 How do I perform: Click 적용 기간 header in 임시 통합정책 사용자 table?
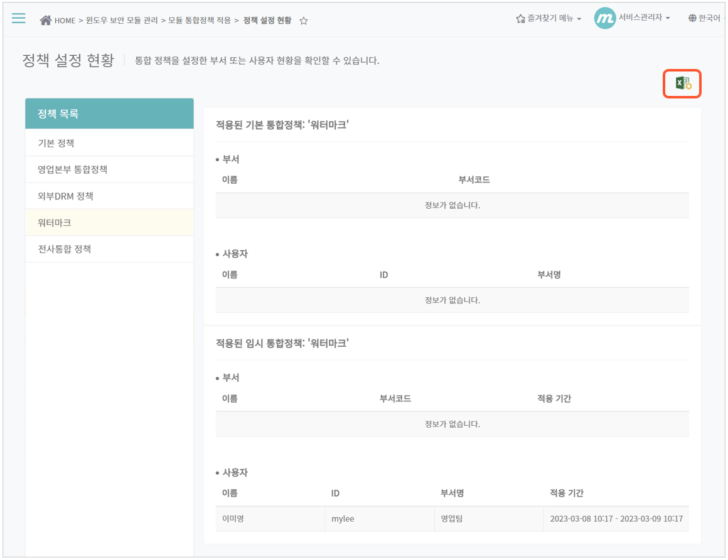click(567, 493)
